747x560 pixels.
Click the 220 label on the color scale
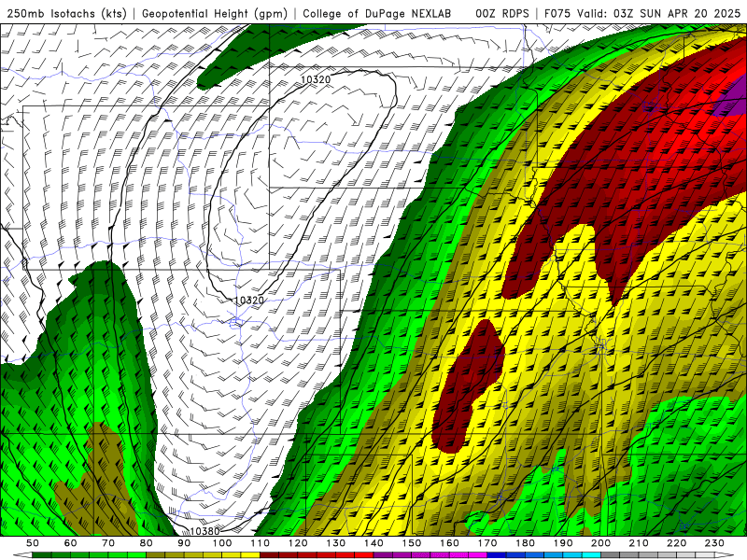tap(677, 543)
